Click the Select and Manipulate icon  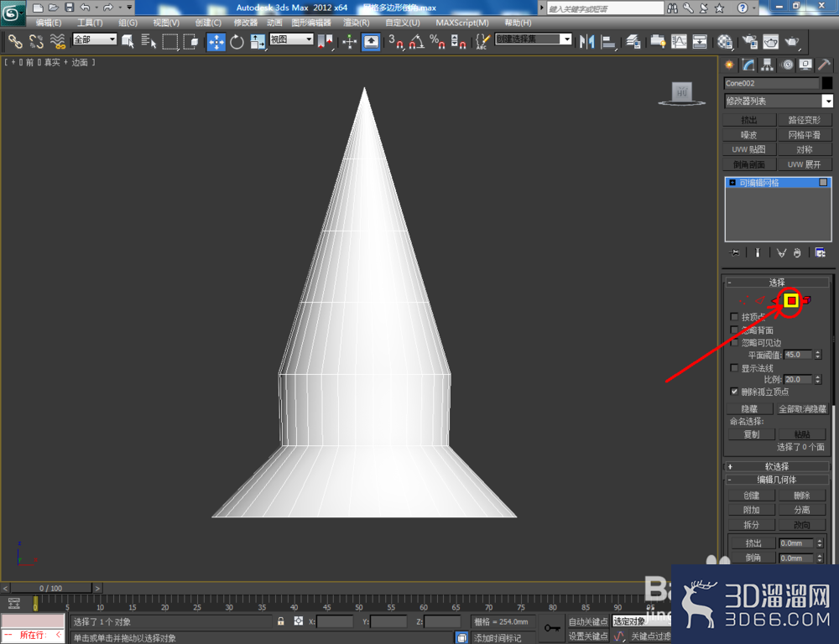click(349, 42)
